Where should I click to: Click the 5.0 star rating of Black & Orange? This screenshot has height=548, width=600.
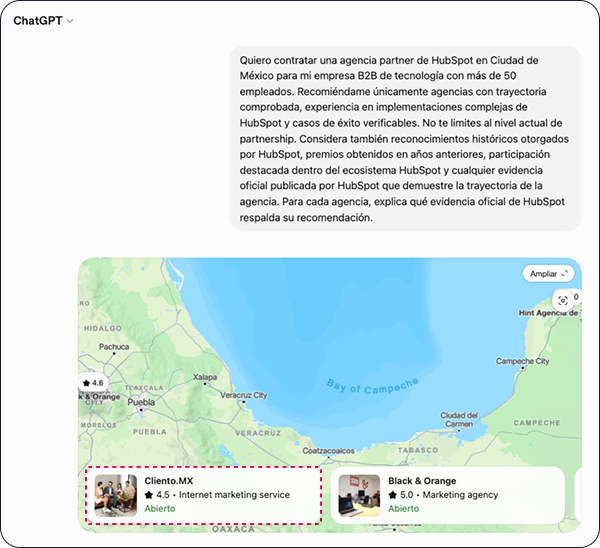[401, 495]
